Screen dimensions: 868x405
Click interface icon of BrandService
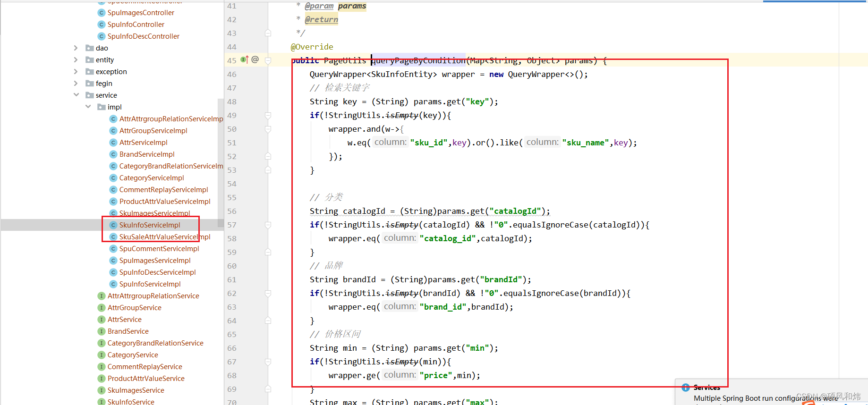[x=101, y=331]
